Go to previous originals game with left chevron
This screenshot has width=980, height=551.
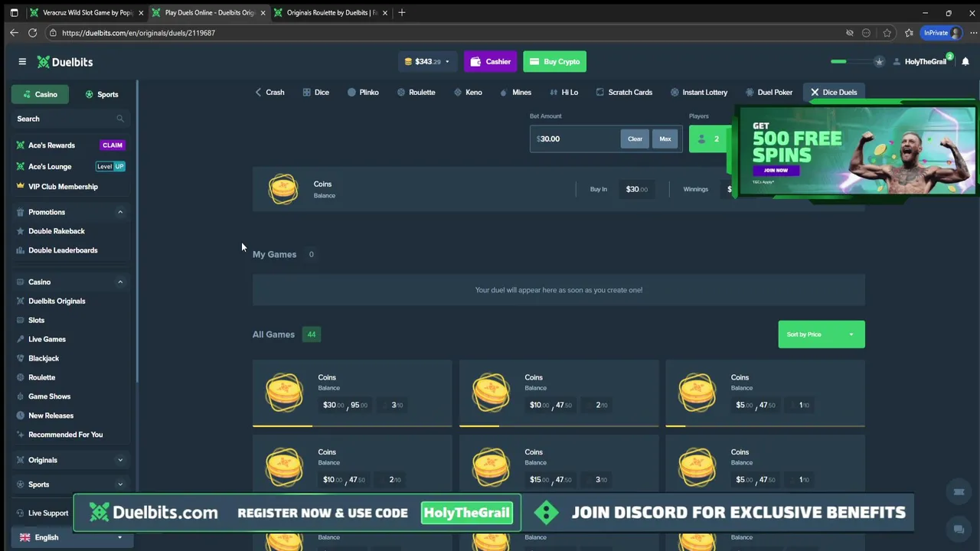[258, 92]
